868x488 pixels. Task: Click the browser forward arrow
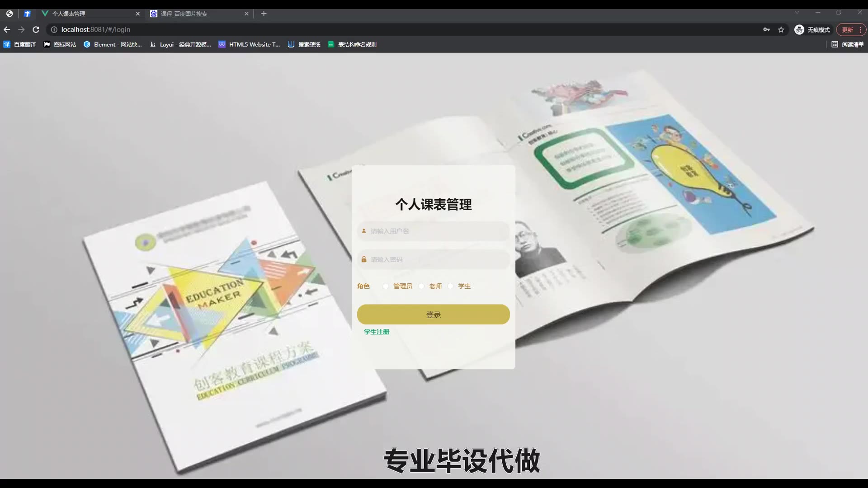point(21,29)
